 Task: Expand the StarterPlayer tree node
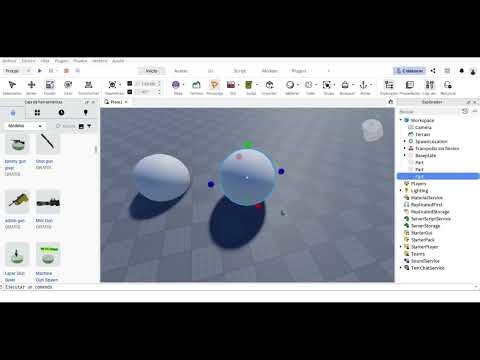401,247
